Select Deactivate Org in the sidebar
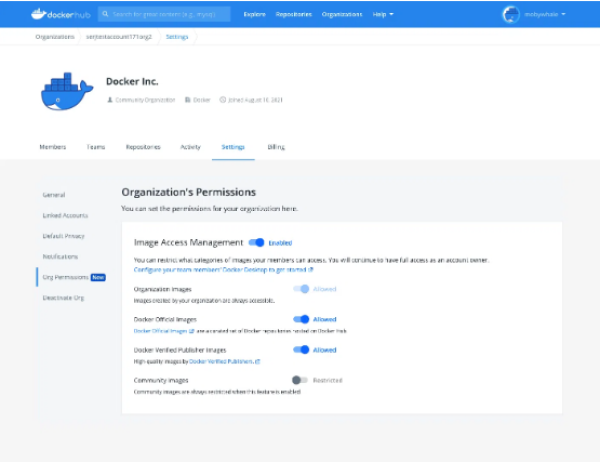Viewport: 600px width, 462px height. [x=64, y=297]
